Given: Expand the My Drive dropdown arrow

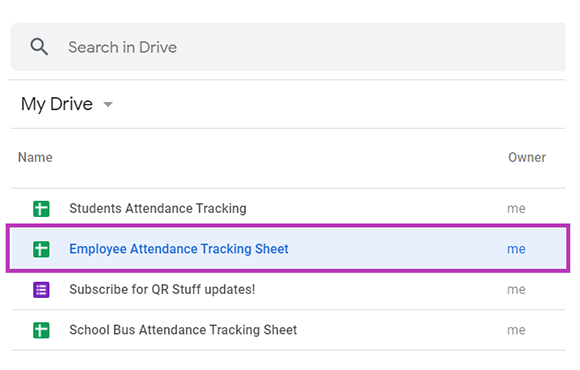Looking at the screenshot, I should 108,104.
